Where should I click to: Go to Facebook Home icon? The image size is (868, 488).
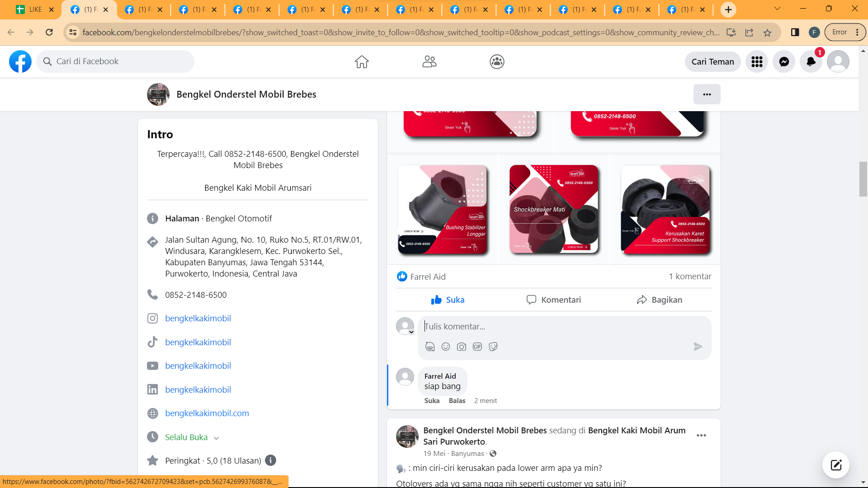pyautogui.click(x=362, y=61)
